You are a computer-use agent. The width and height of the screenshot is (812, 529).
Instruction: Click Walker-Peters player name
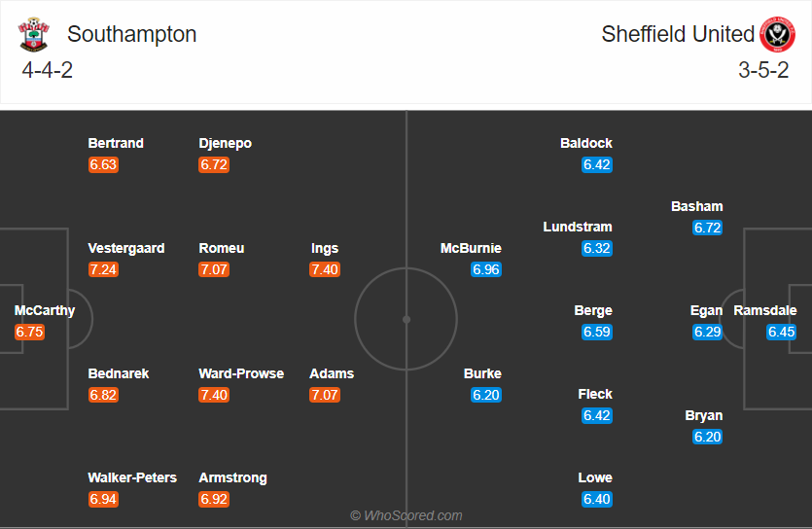coord(132,477)
